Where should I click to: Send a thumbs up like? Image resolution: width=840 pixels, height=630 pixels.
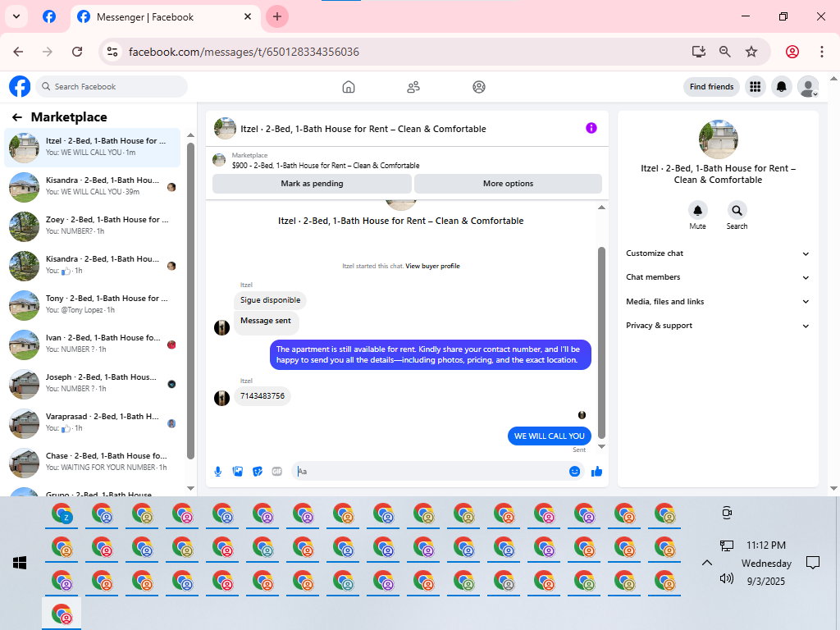tap(597, 472)
